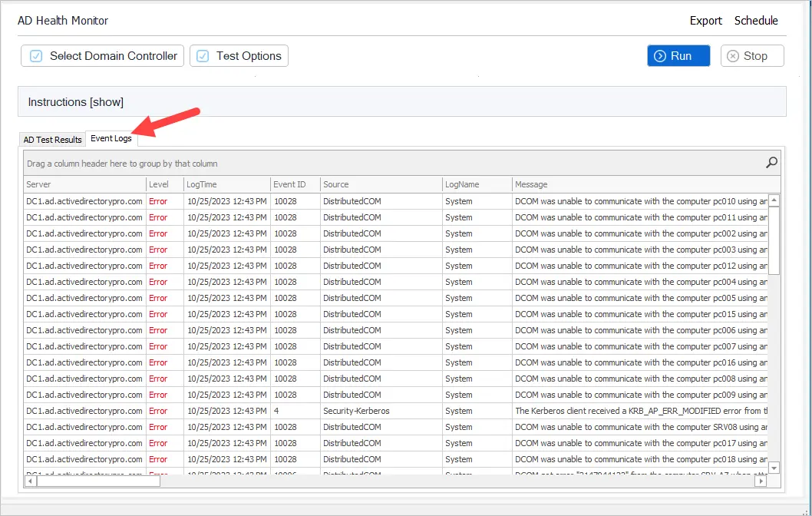Image resolution: width=812 pixels, height=516 pixels.
Task: Select the message mentioning computer pc011
Action: point(641,217)
